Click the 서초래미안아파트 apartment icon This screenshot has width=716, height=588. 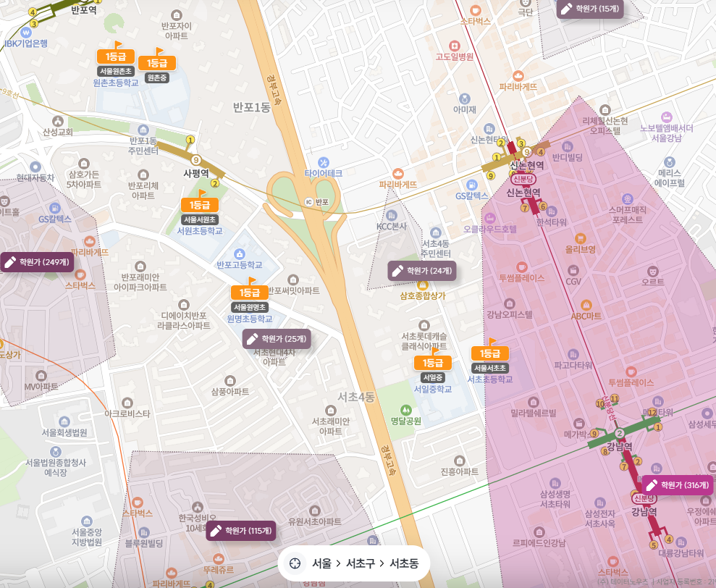tap(330, 411)
